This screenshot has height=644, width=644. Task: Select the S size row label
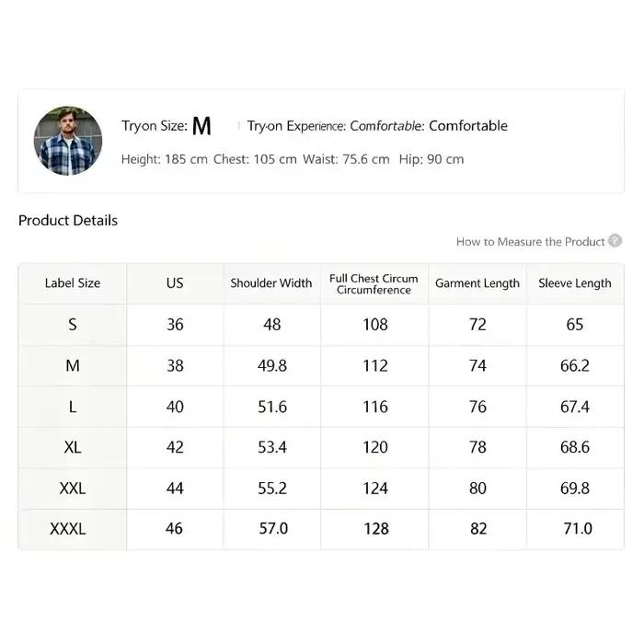[x=73, y=325]
